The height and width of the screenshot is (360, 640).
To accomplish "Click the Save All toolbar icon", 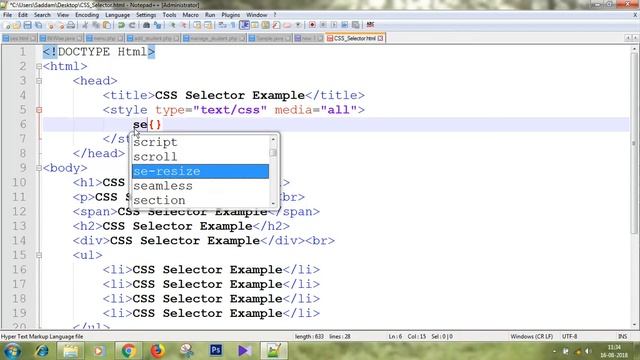I will pyautogui.click(x=38, y=25).
